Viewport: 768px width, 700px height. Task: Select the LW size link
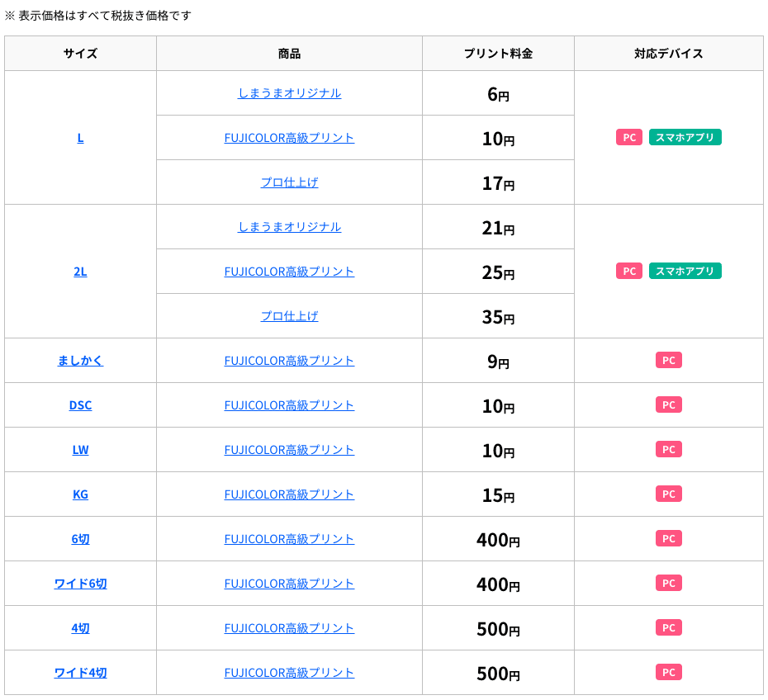[80, 449]
